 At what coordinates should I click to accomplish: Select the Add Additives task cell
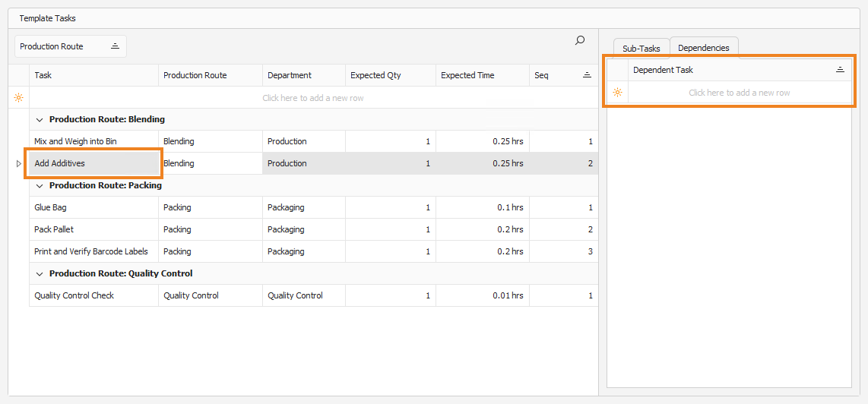point(93,163)
